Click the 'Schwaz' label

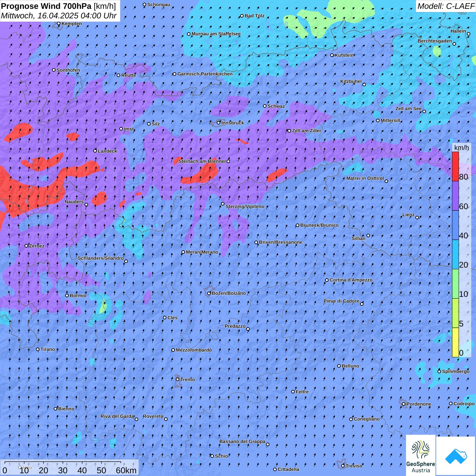pyautogui.click(x=276, y=106)
